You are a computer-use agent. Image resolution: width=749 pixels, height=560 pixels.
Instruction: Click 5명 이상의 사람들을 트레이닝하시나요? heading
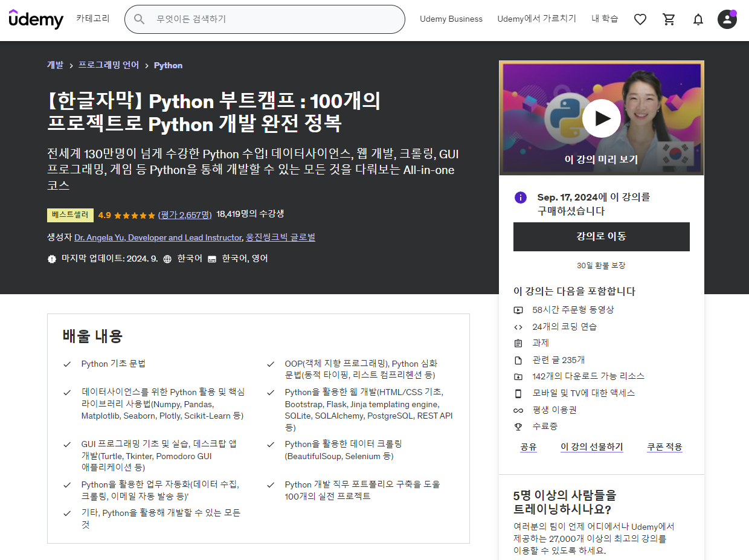pos(565,503)
